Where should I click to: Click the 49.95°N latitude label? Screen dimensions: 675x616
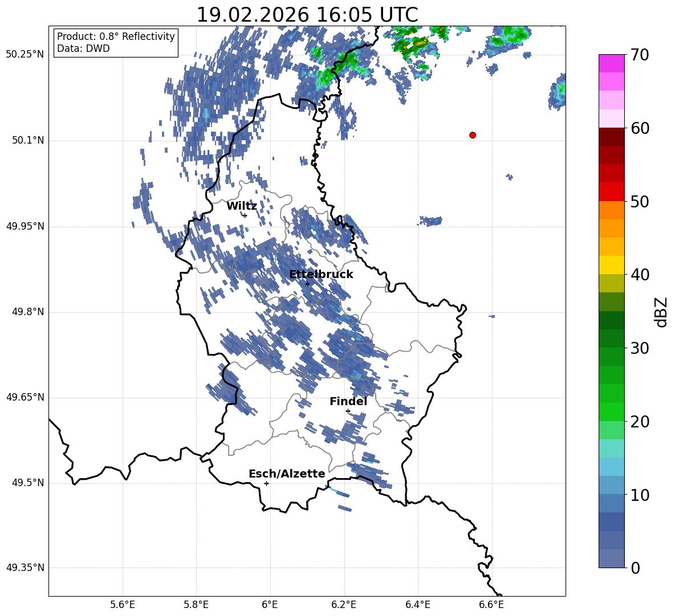click(25, 226)
